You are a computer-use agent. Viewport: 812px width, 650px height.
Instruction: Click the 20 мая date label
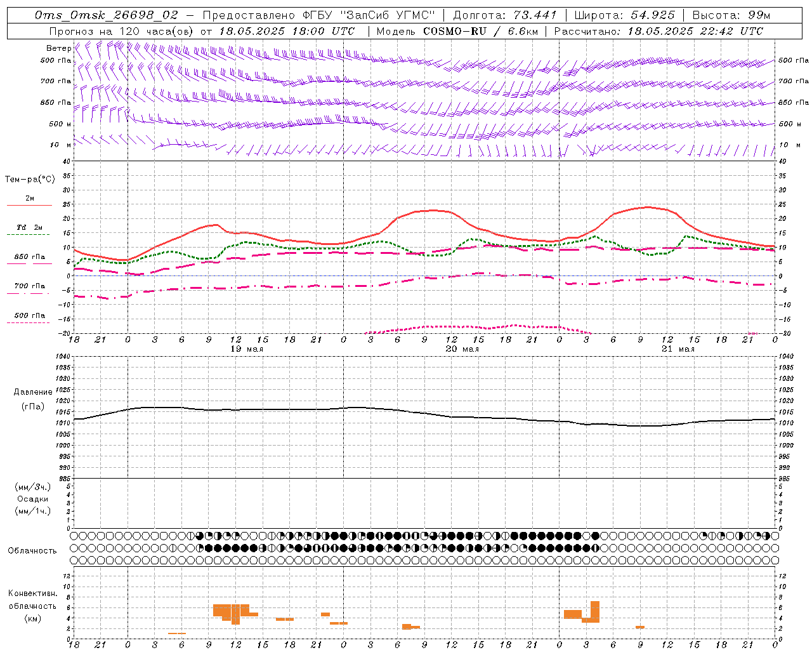(462, 349)
